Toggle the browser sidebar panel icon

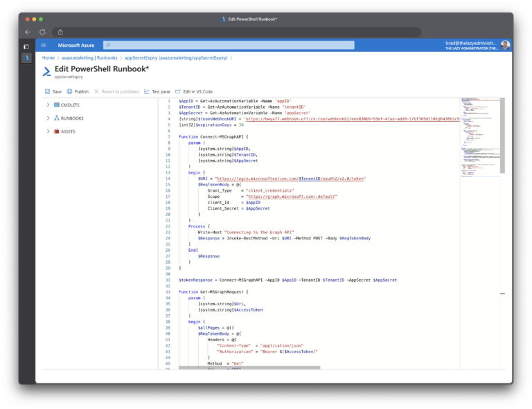coord(26,47)
